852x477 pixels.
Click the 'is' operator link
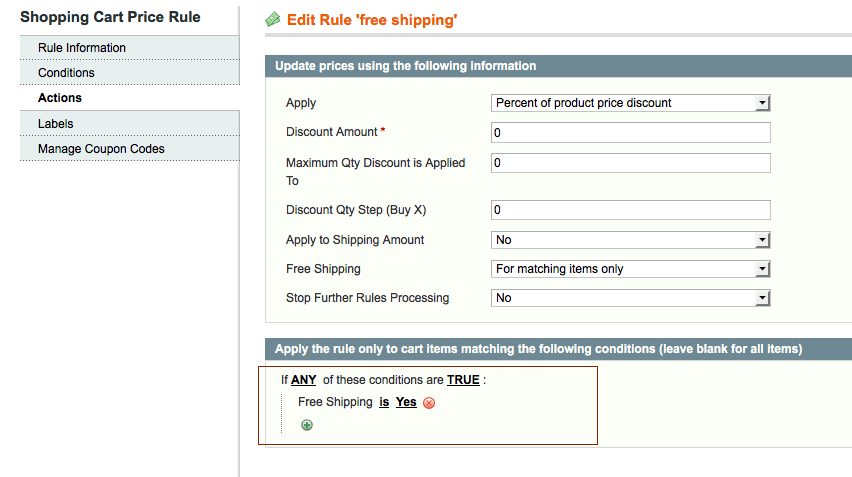click(x=384, y=402)
